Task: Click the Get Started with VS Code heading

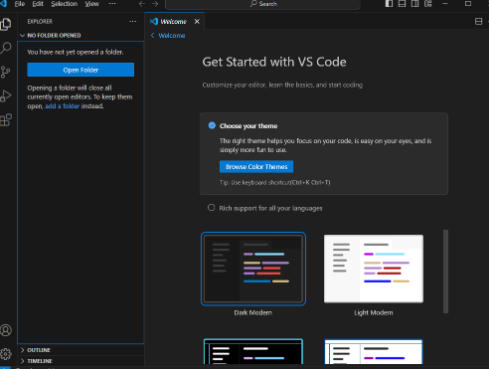Action: [274, 62]
